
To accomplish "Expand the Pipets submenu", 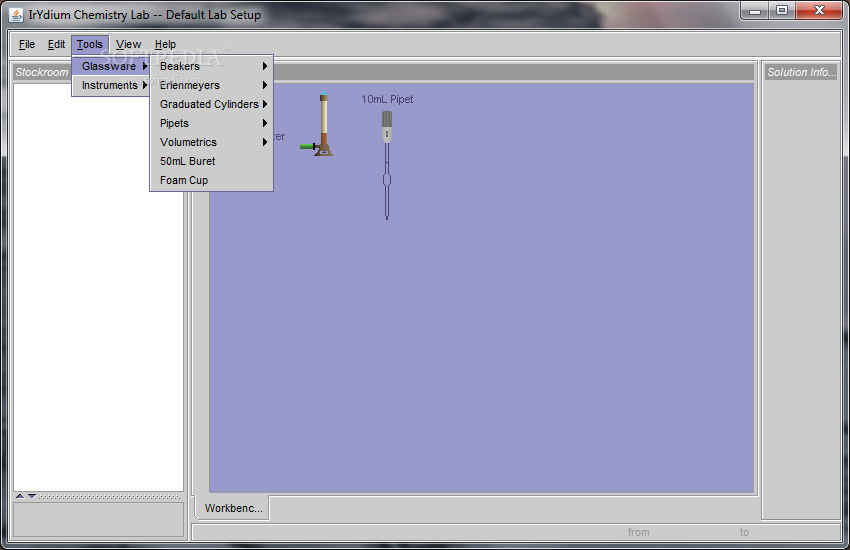I will [x=211, y=123].
